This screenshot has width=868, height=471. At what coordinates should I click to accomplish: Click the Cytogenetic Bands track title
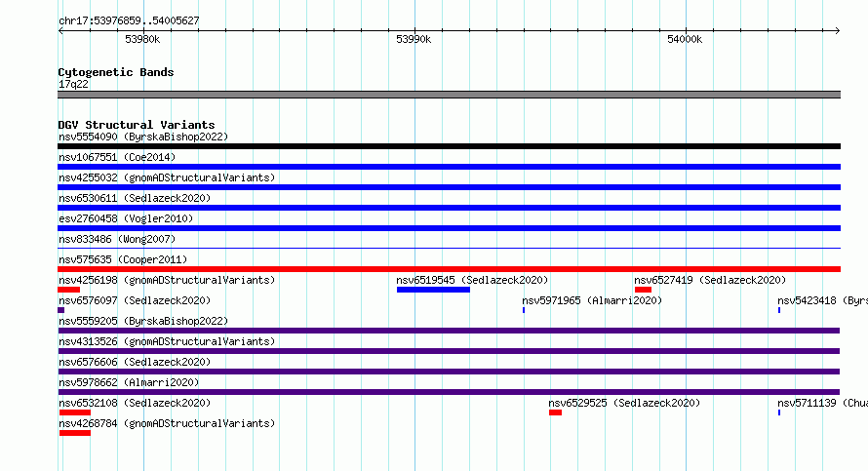116,72
